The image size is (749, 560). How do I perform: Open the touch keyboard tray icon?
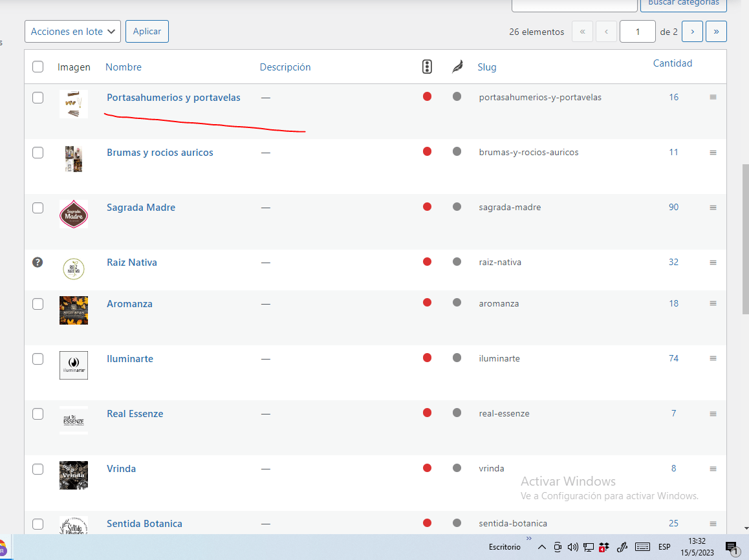point(642,547)
